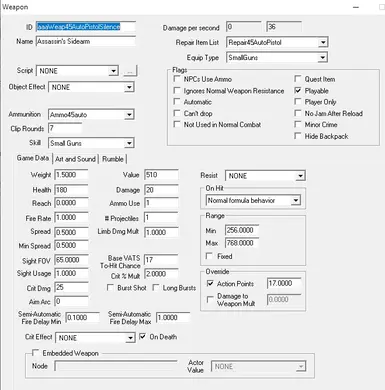Viewport: 385px width, 390px height.
Task: Click the Spread input field
Action: tap(71, 232)
